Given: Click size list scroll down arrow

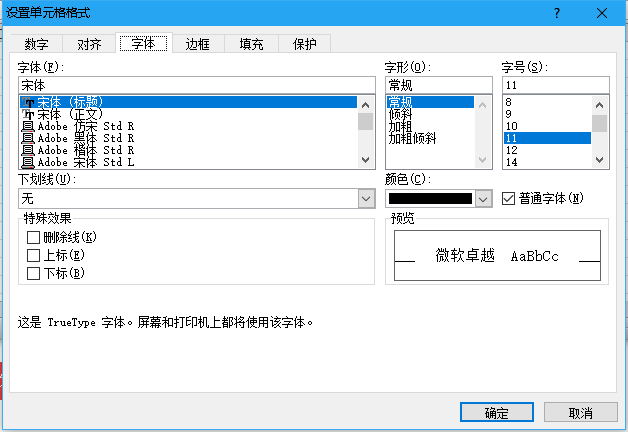Looking at the screenshot, I should [600, 160].
